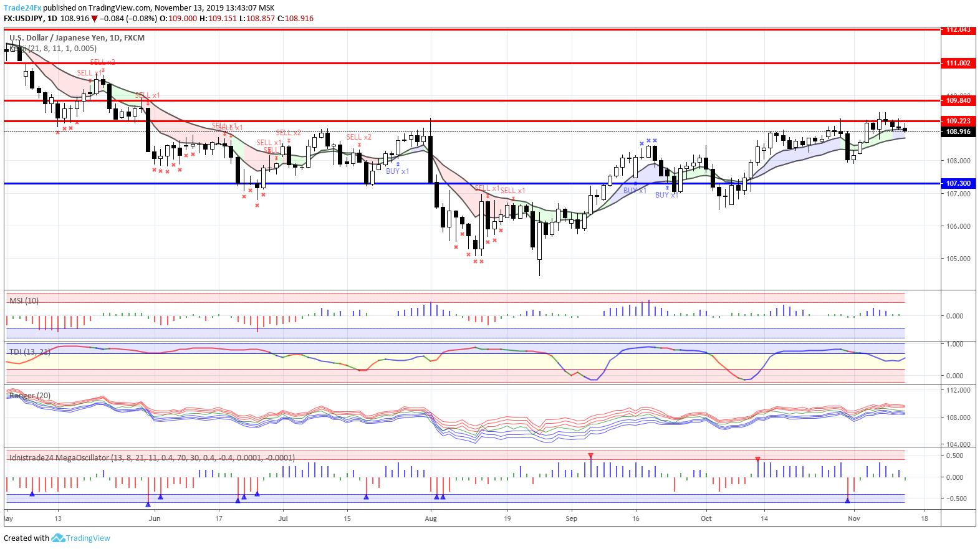Click the H:109.151 high price in header
This screenshot has width=980, height=549.
[218, 19]
